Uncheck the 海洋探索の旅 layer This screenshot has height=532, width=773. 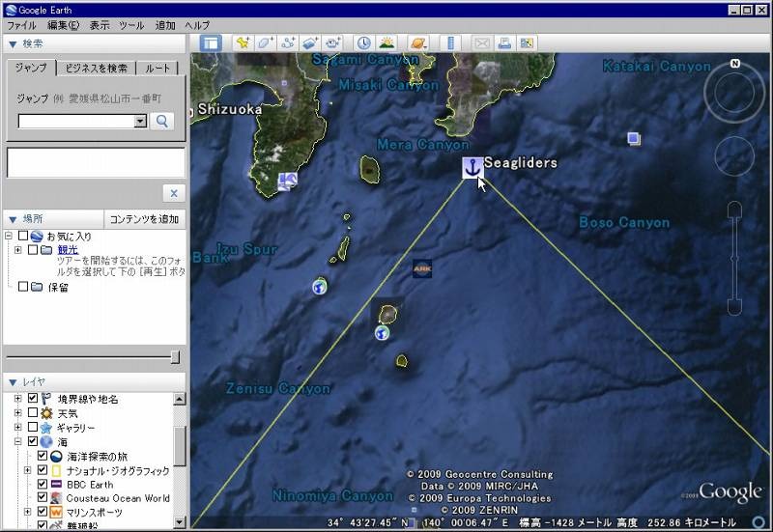tap(43, 456)
